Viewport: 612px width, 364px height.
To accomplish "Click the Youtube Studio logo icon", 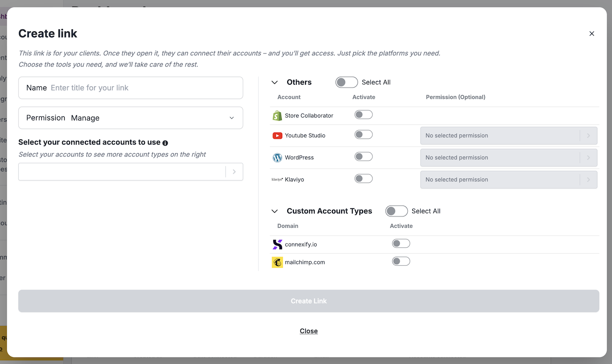I will [277, 136].
